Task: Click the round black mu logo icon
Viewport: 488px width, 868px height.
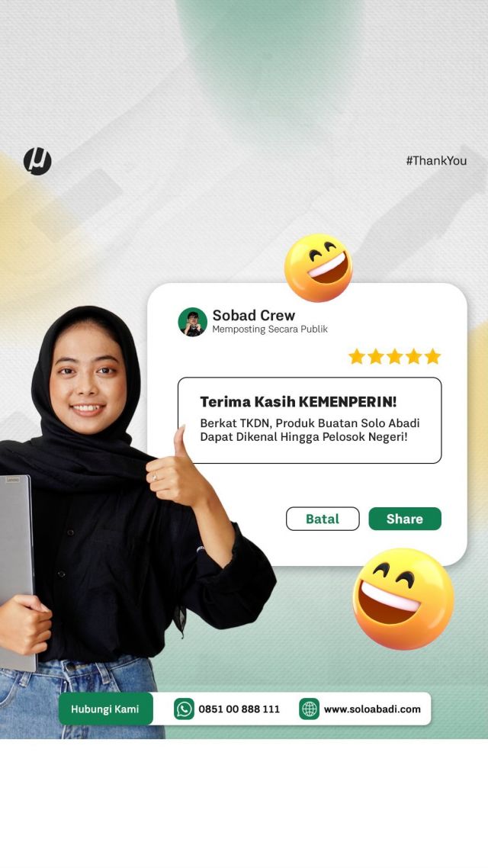Action: (37, 162)
